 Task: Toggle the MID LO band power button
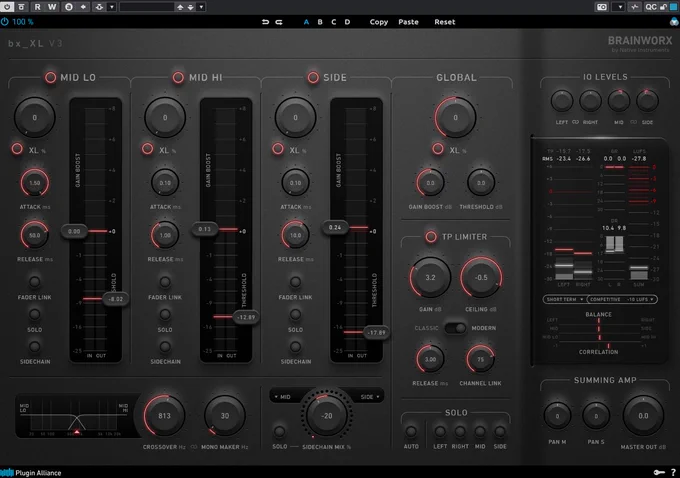(x=50, y=77)
